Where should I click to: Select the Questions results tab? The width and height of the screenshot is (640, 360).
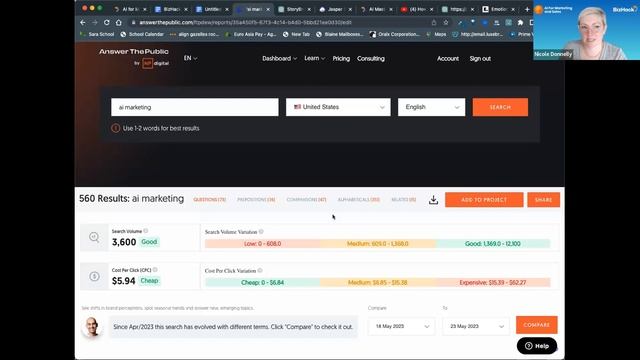(209, 200)
